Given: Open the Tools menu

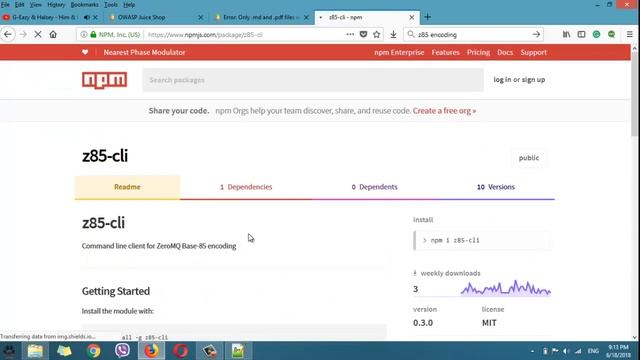Looking at the screenshot, I should tap(111, 4).
